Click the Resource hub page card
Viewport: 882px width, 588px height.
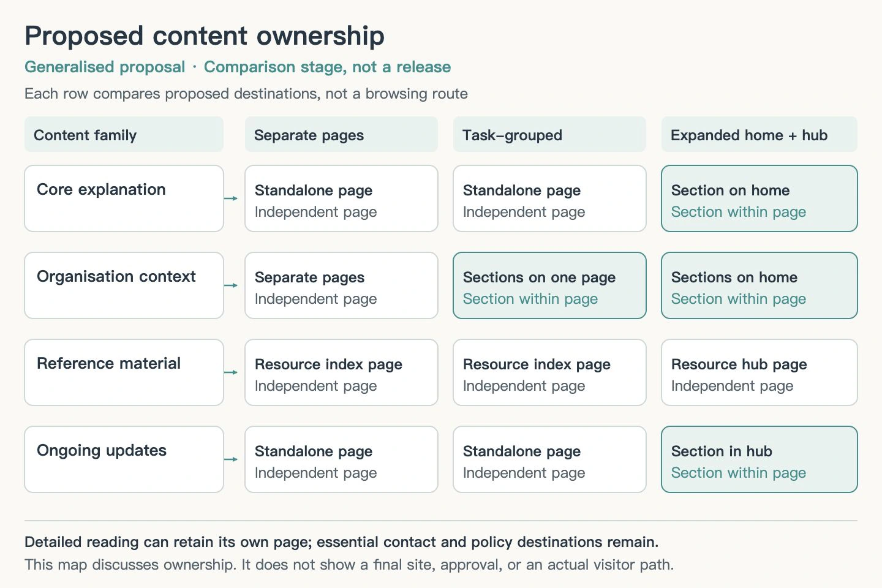(759, 372)
